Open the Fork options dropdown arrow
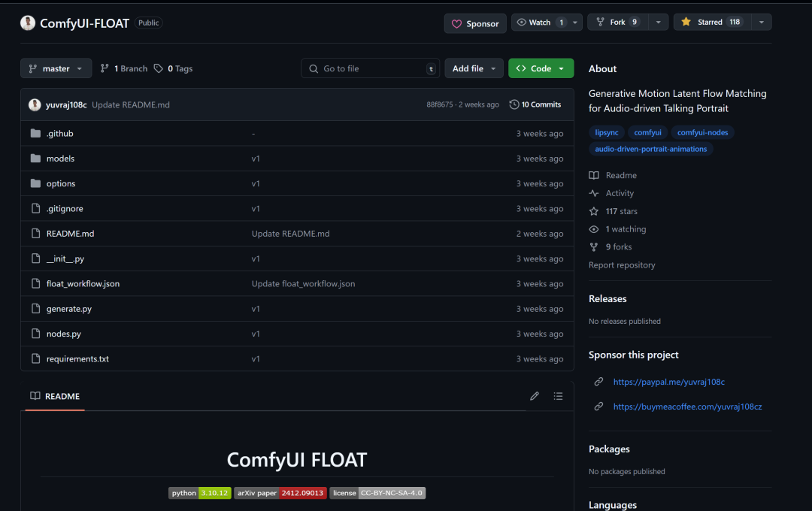 point(658,23)
